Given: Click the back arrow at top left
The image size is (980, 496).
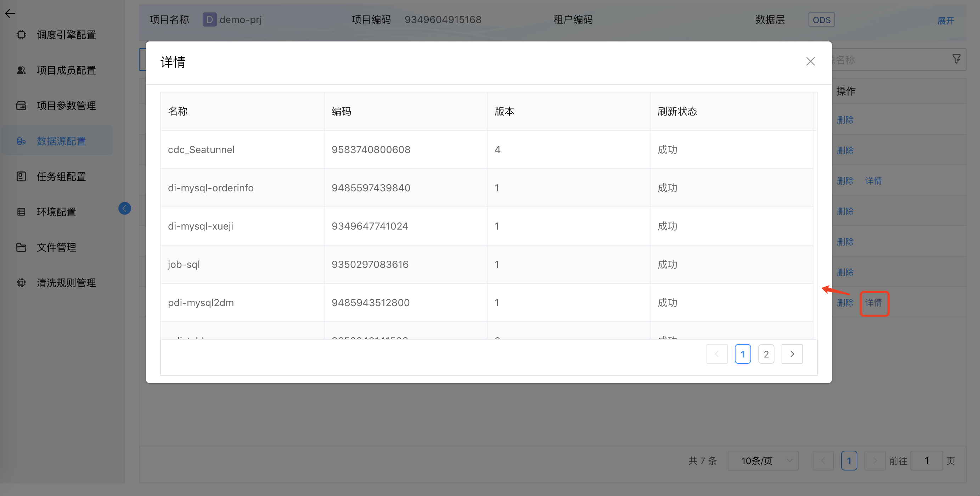Looking at the screenshot, I should [10, 13].
